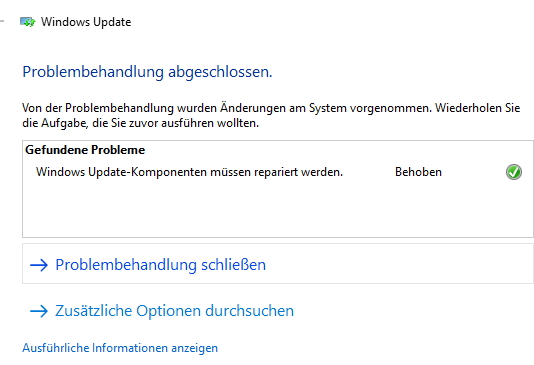Open Ausführliche Informationen anzeigen link
The height and width of the screenshot is (365, 534).
pyautogui.click(x=120, y=348)
